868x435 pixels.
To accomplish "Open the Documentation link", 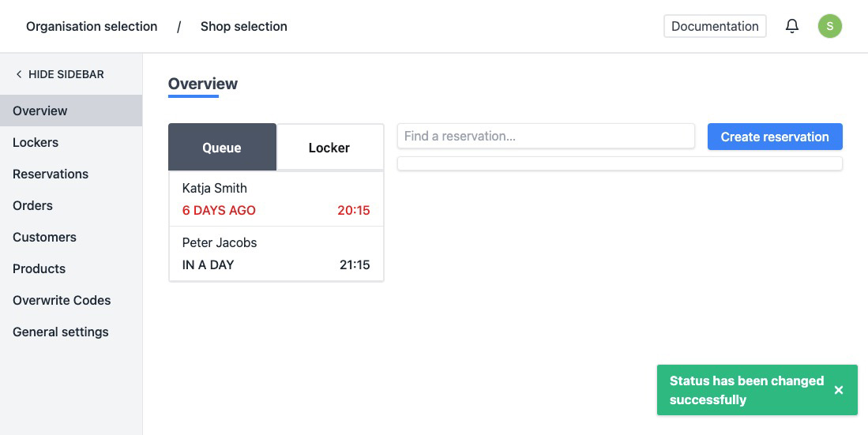I will (715, 26).
